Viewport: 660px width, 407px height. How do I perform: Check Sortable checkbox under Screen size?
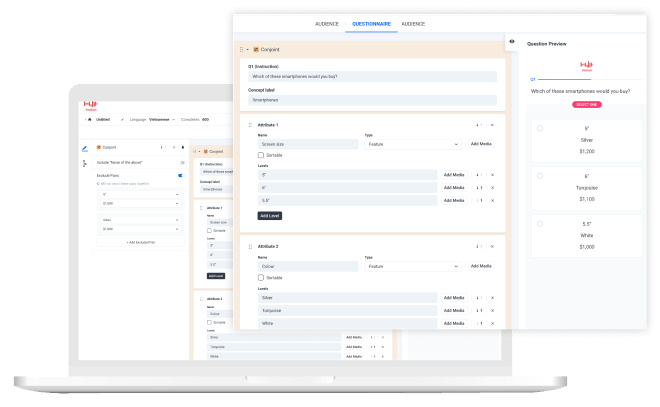pyautogui.click(x=261, y=156)
